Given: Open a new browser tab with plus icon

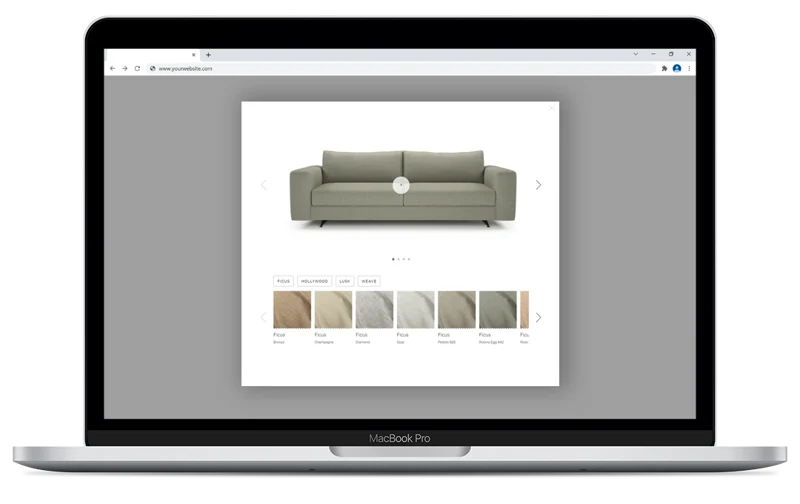Looking at the screenshot, I should coord(208,55).
